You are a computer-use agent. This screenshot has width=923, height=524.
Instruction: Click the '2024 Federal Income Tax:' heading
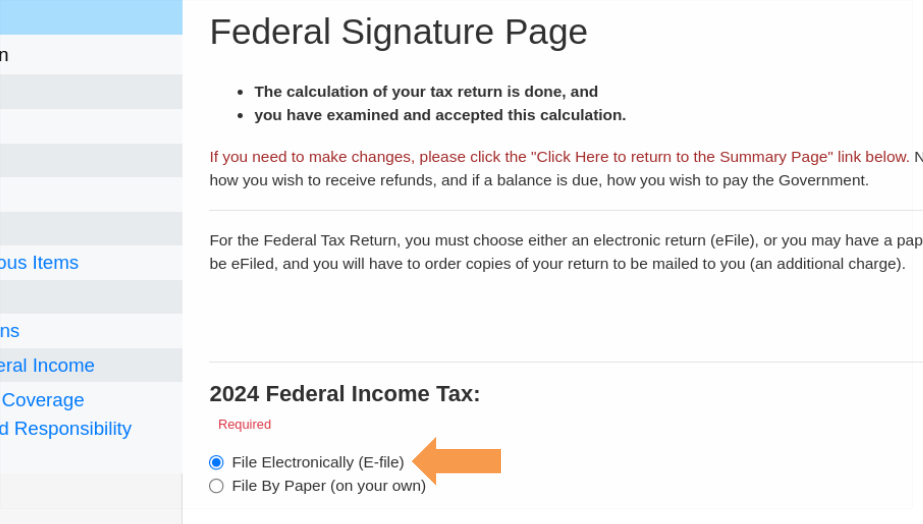click(345, 394)
